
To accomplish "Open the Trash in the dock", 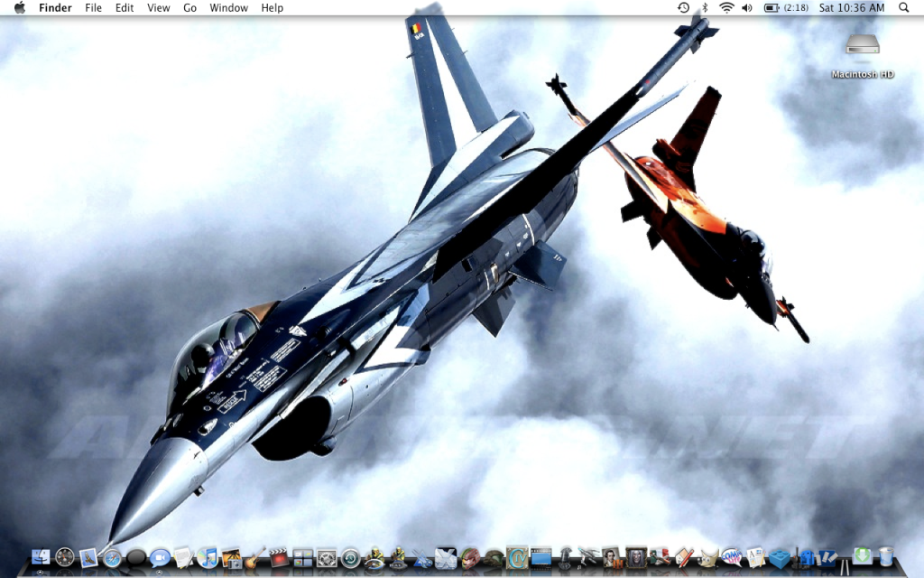I will click(x=886, y=556).
